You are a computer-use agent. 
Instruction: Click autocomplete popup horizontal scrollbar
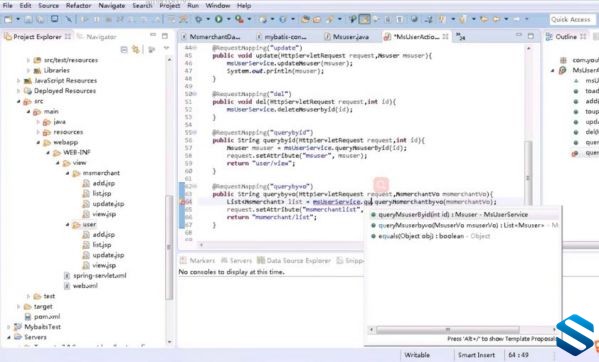coord(448,329)
